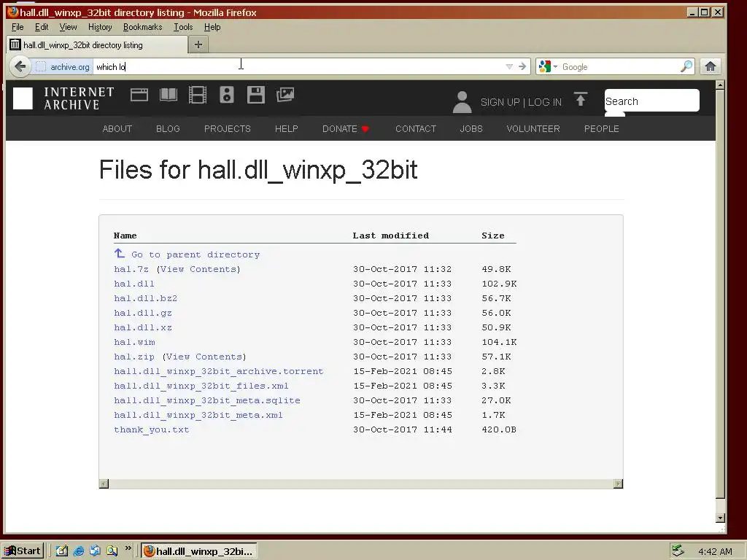Open the Software floppy disk icon
This screenshot has width=747, height=560.
(256, 95)
